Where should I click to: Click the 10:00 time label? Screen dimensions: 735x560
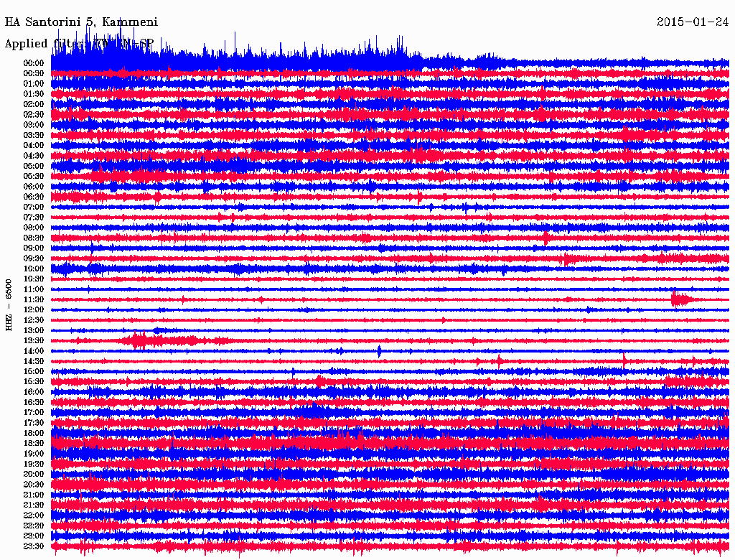[x=34, y=269]
